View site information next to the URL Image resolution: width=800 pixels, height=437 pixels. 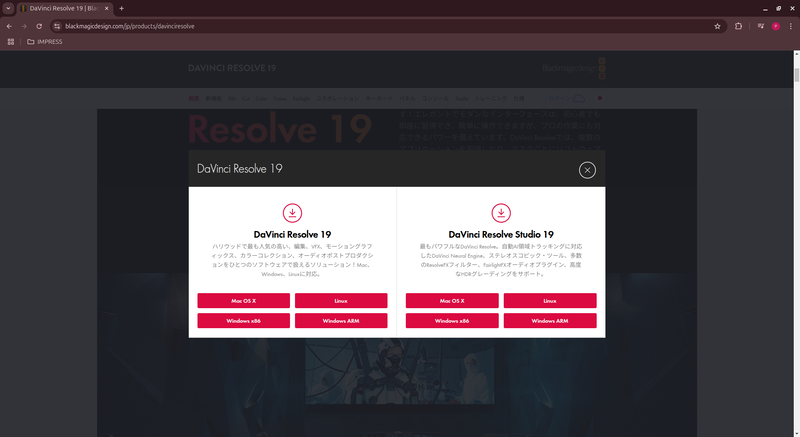57,26
